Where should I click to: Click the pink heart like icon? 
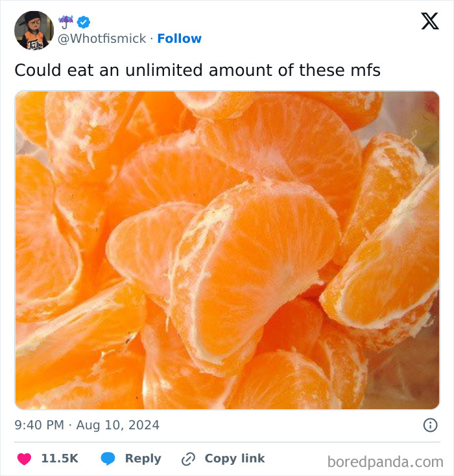point(24,458)
